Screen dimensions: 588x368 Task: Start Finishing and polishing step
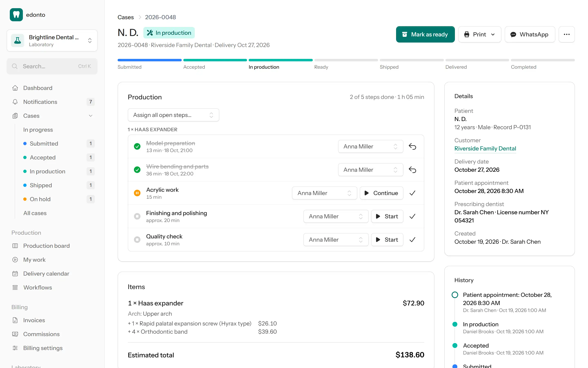[387, 216]
